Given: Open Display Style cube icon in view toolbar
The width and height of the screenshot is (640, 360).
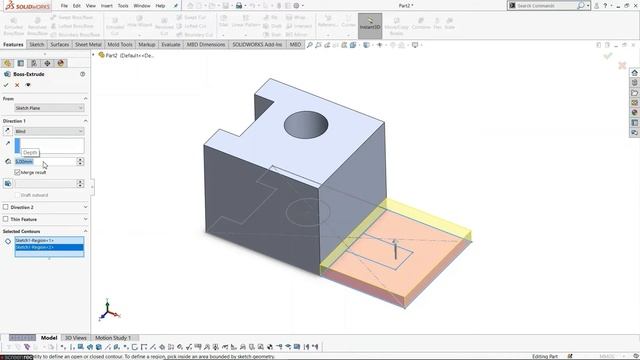Looking at the screenshot, I should 366,45.
